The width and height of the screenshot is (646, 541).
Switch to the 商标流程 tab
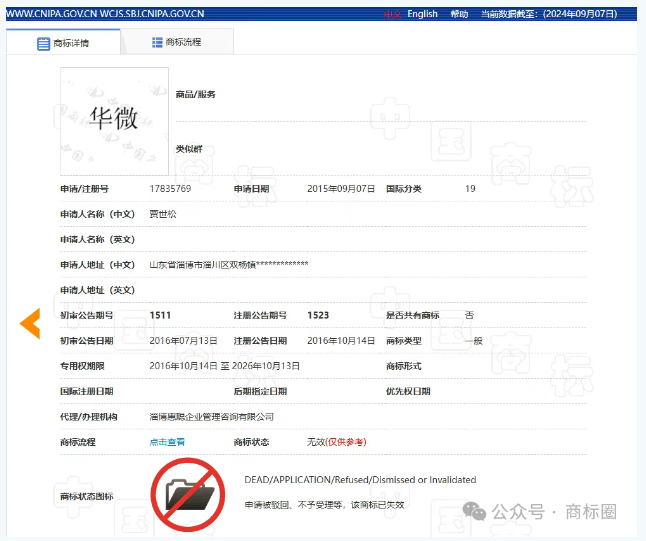tap(177, 42)
